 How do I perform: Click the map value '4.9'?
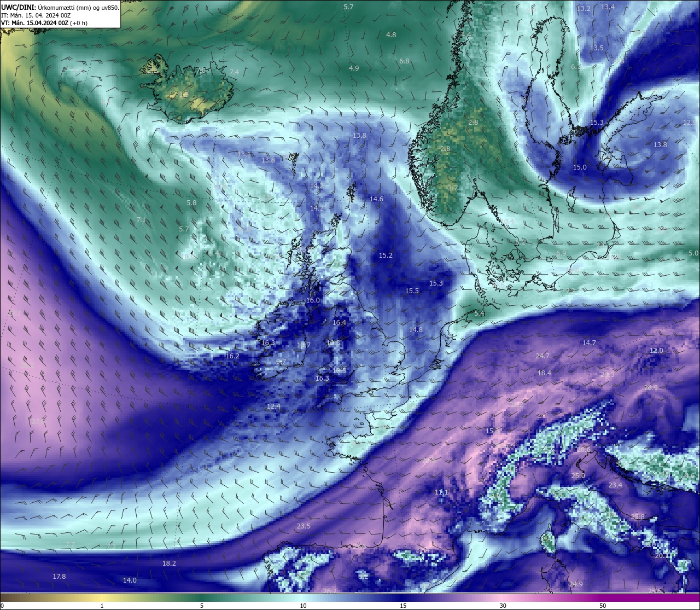[354, 68]
